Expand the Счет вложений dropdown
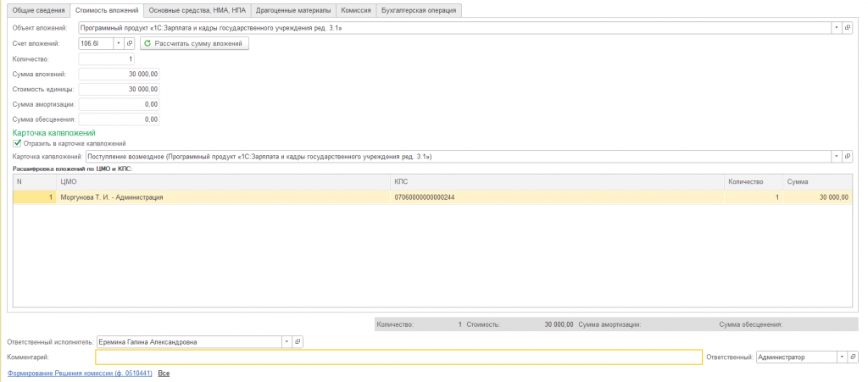This screenshot has width=868, height=382. (x=119, y=43)
